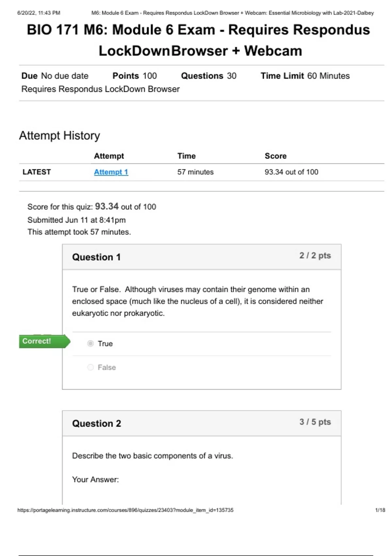Image resolution: width=392 pixels, height=556 pixels.
Task: Click the BIO 171 M6 exam title
Action: click(198, 40)
